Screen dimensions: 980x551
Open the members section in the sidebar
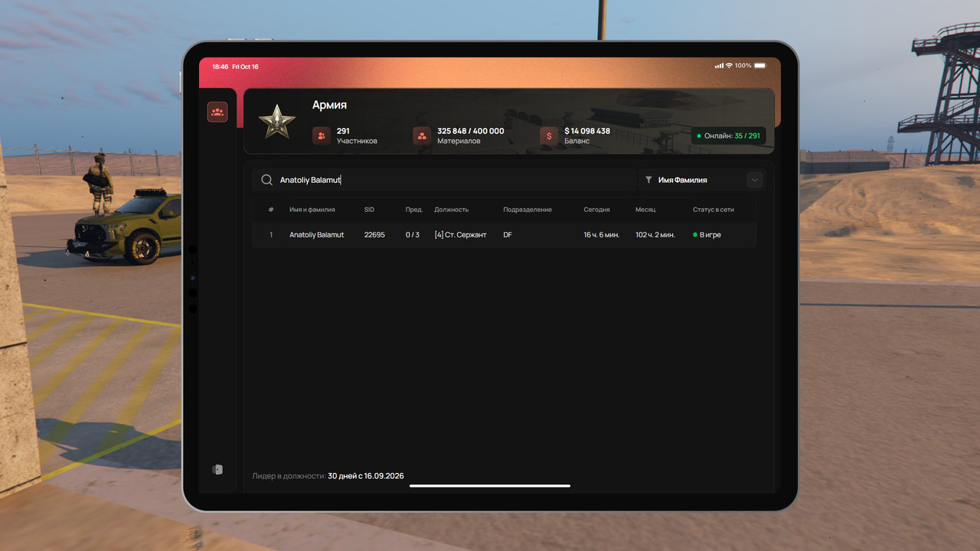point(217,112)
